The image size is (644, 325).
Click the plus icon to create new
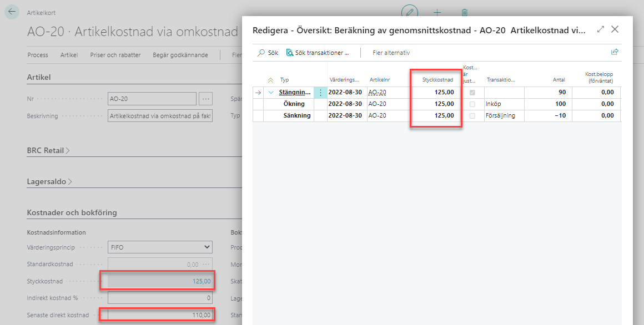[437, 12]
